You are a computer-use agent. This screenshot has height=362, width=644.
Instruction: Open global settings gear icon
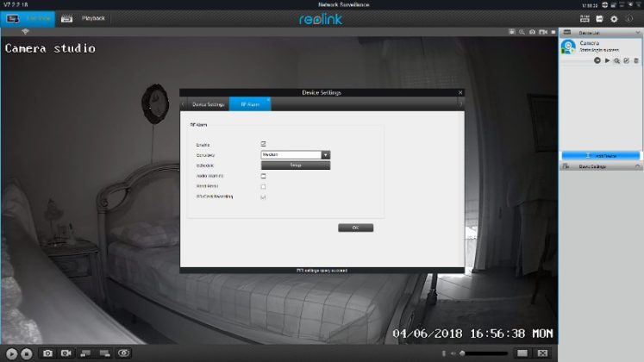pyautogui.click(x=614, y=19)
